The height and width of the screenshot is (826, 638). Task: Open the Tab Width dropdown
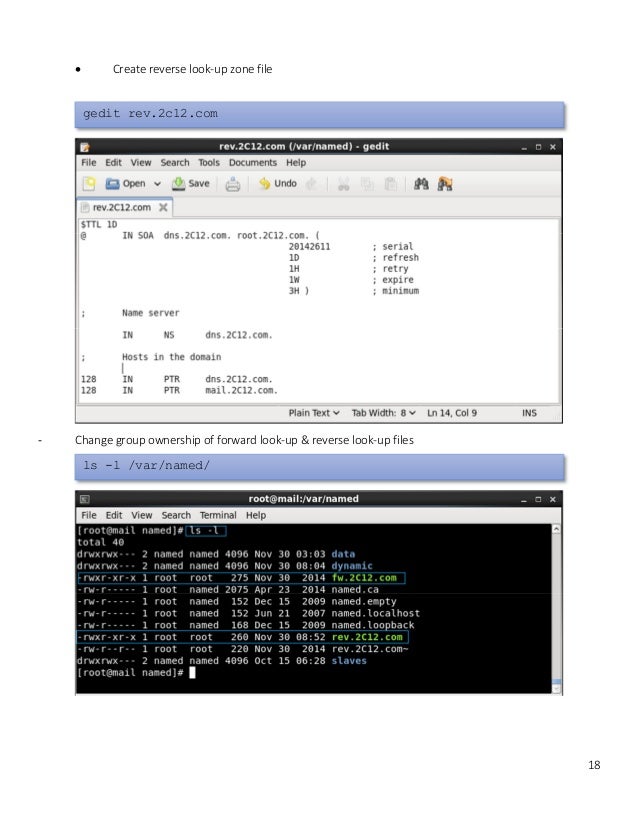[x=384, y=413]
